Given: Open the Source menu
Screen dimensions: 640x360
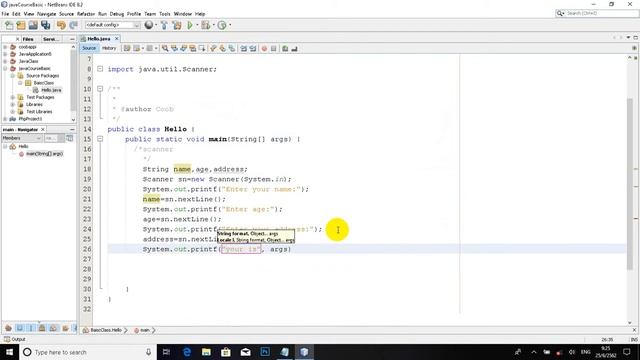Looking at the screenshot, I should (x=67, y=14).
